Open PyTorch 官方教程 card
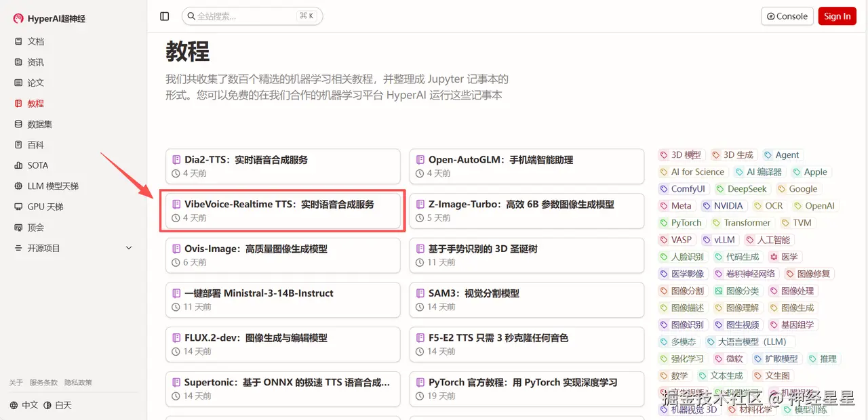868x420 pixels. 527,389
